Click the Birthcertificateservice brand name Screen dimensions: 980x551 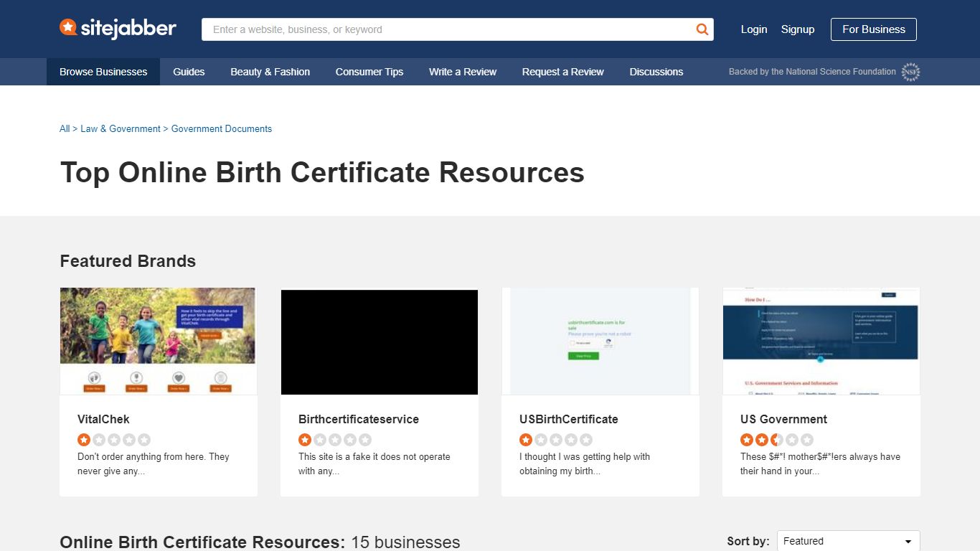point(359,419)
